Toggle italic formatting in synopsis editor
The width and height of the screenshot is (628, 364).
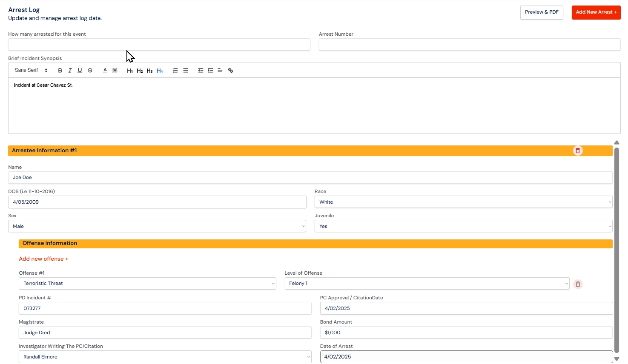pos(70,71)
